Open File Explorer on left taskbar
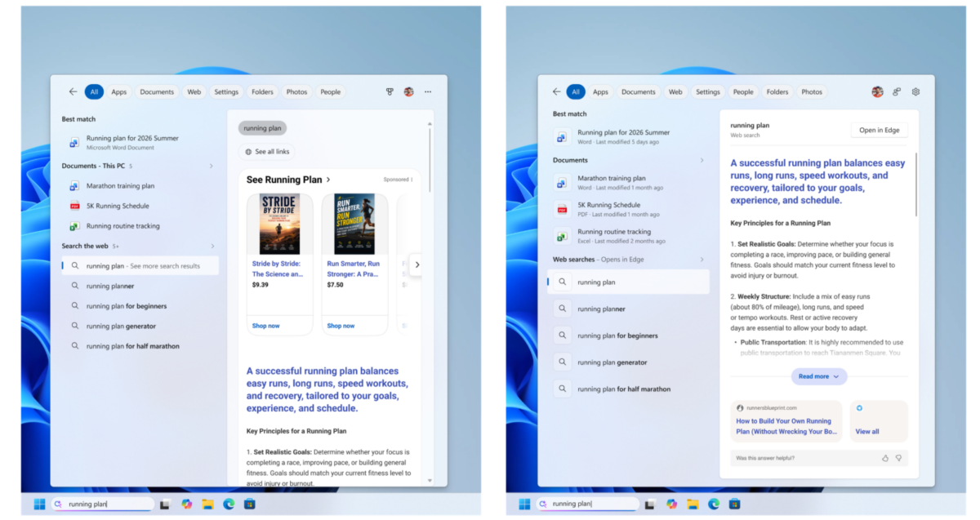The width and height of the screenshot is (980, 520). coord(207,504)
